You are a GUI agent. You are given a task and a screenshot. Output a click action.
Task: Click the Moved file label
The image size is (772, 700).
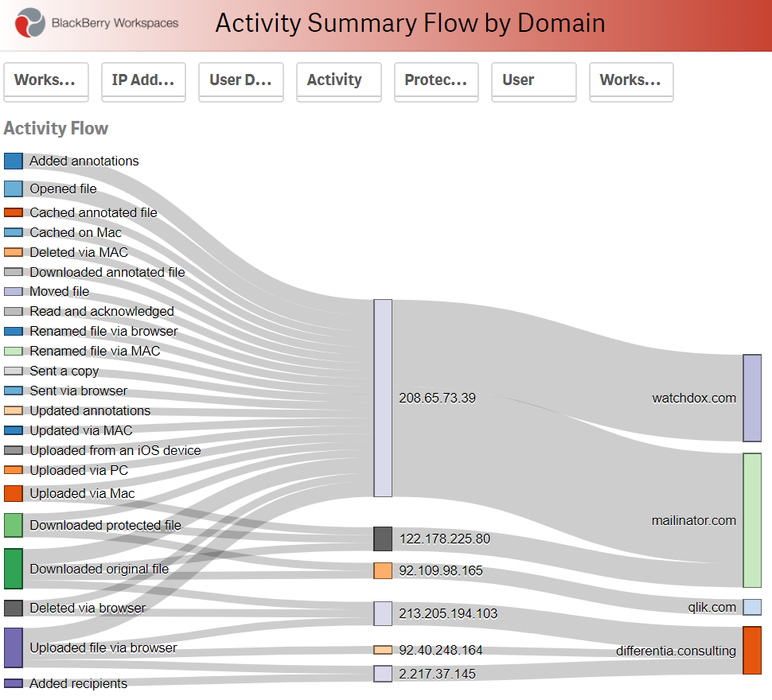coord(60,291)
